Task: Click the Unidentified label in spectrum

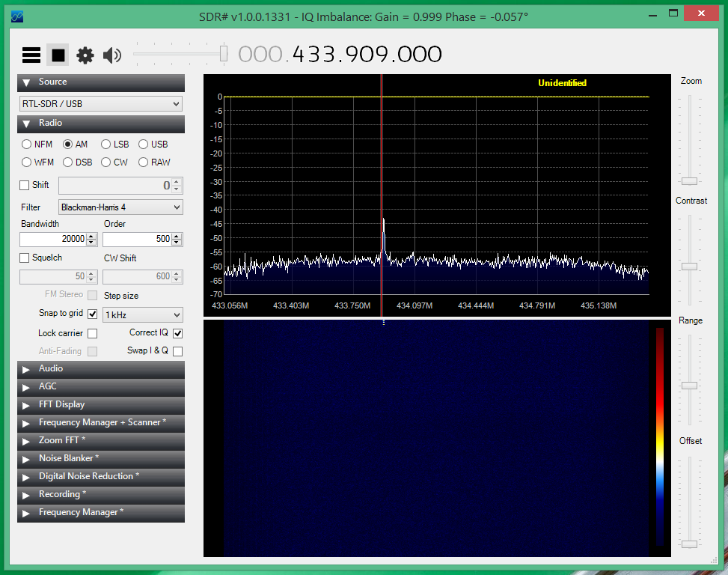Action: tap(562, 83)
